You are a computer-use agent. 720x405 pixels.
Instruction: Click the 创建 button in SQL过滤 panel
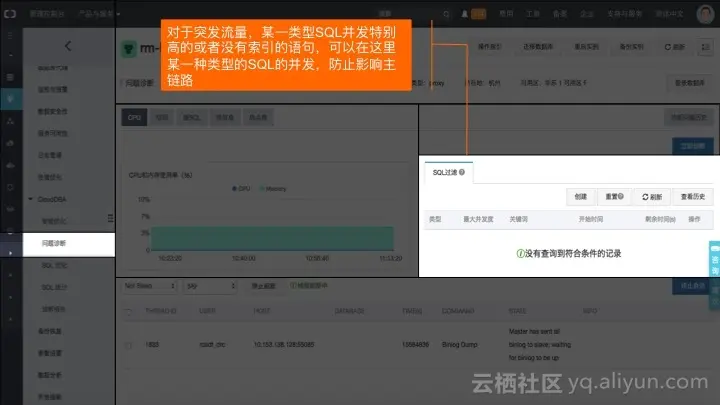(581, 197)
